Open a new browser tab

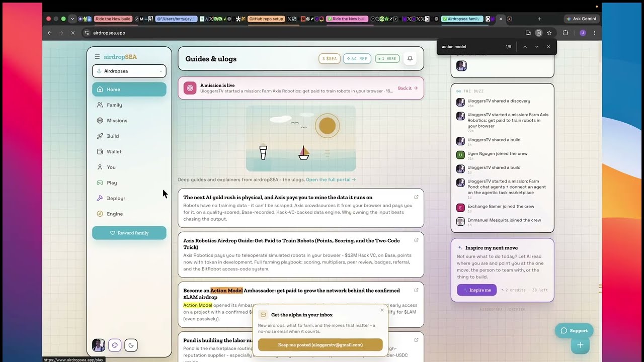click(x=540, y=19)
